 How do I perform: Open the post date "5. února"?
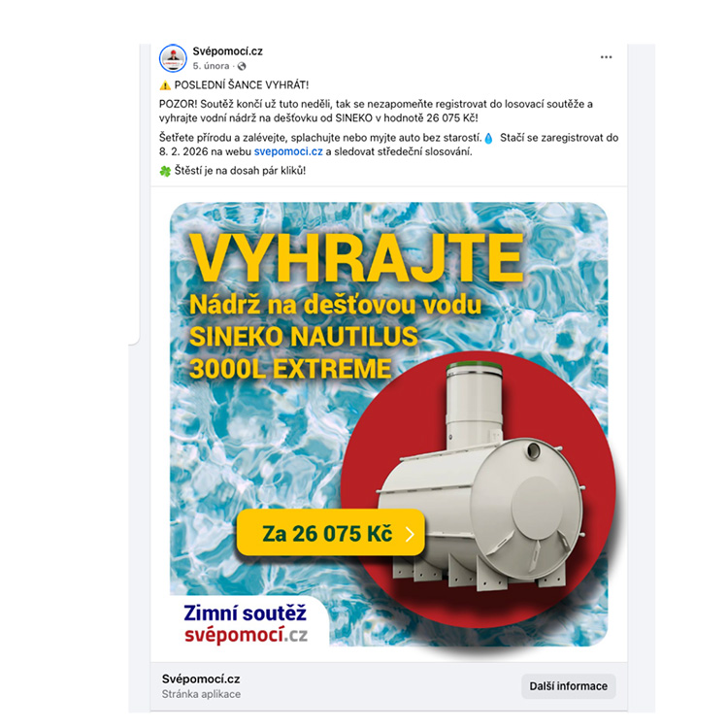click(x=211, y=66)
